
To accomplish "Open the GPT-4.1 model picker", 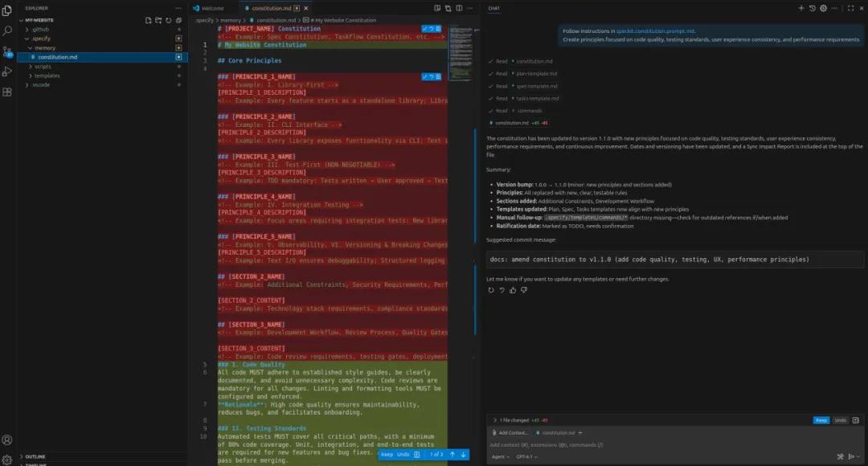I will pyautogui.click(x=526, y=456).
